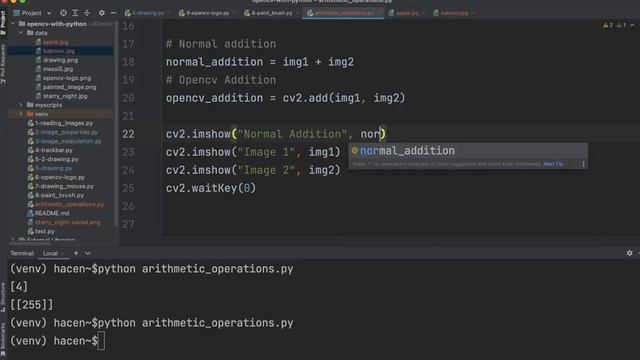The width and height of the screenshot is (640, 360).
Task: Expand the inspection widget chevron
Action: coord(633,25)
